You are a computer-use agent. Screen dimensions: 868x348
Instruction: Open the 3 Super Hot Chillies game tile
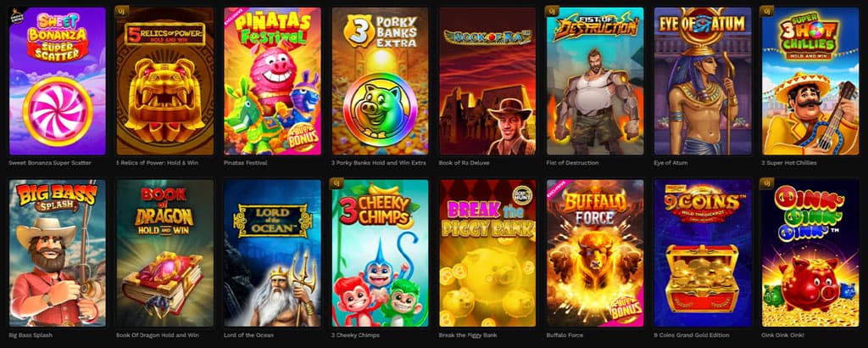coord(810,81)
